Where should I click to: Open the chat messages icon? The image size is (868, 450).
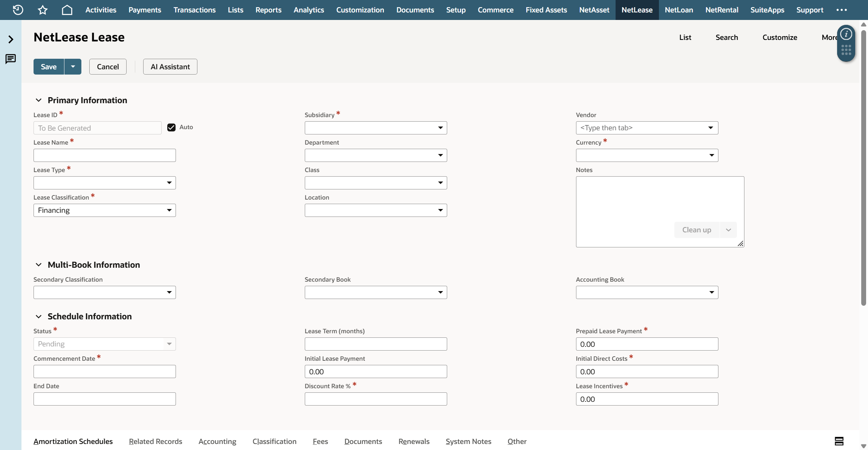(11, 59)
